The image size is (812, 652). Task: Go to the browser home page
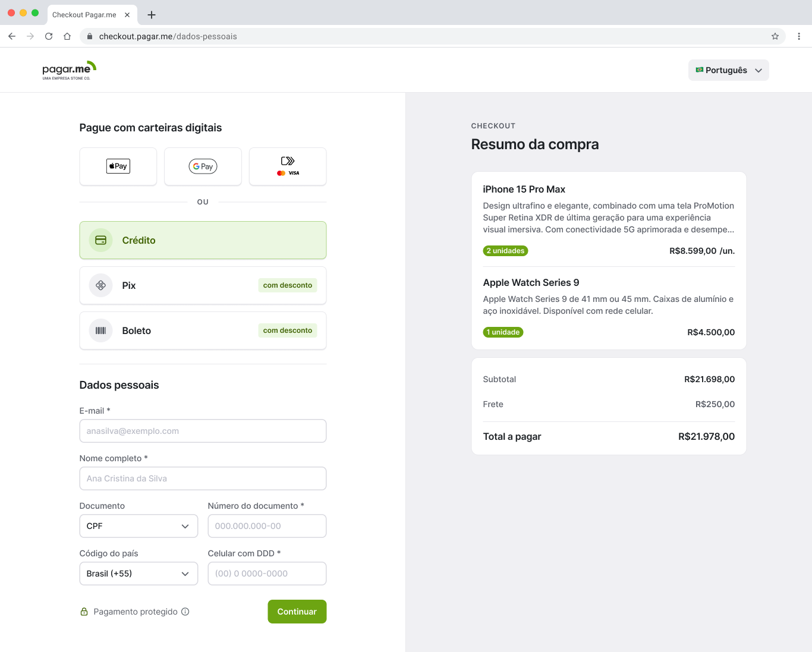pyautogui.click(x=67, y=36)
